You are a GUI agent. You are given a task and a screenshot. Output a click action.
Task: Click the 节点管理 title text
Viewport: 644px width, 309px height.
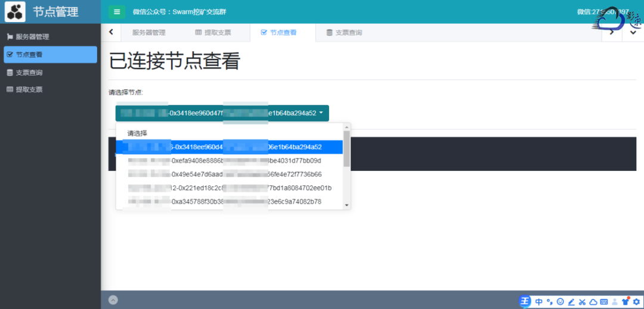(55, 12)
